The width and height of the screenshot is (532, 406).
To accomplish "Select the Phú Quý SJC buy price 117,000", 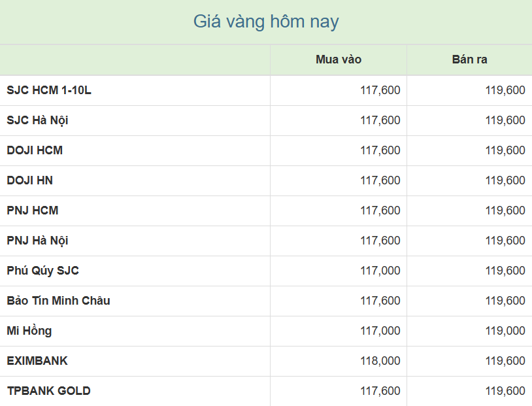I will pyautogui.click(x=380, y=271).
